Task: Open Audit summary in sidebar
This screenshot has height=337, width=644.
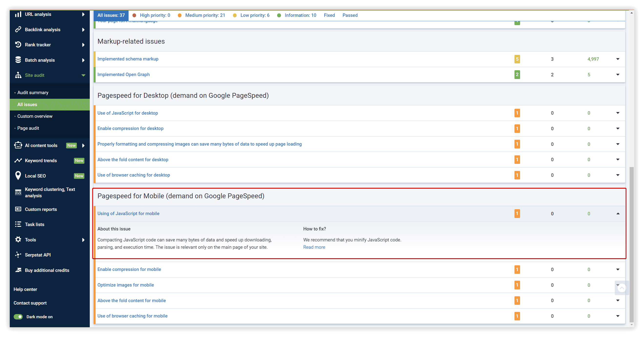Action: 33,92
